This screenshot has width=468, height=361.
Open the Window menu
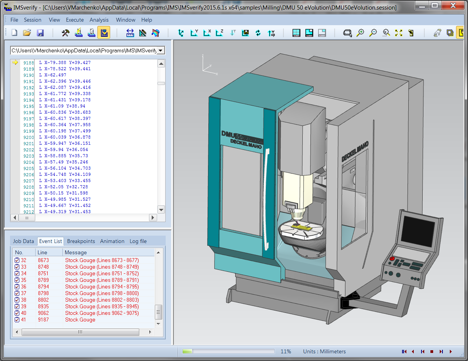pyautogui.click(x=125, y=20)
